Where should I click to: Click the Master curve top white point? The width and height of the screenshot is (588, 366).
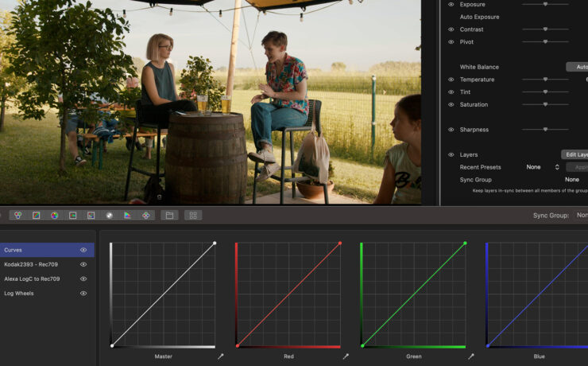coord(215,243)
